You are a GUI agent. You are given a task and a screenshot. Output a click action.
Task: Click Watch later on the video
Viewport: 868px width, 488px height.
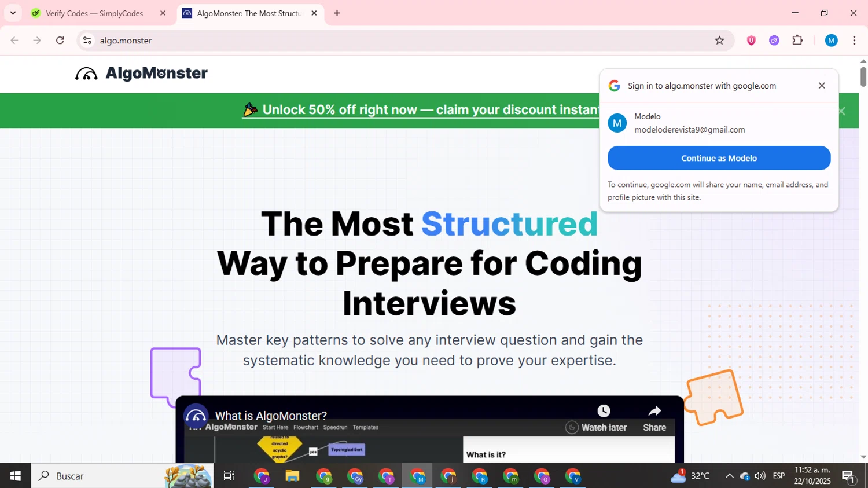point(604,419)
